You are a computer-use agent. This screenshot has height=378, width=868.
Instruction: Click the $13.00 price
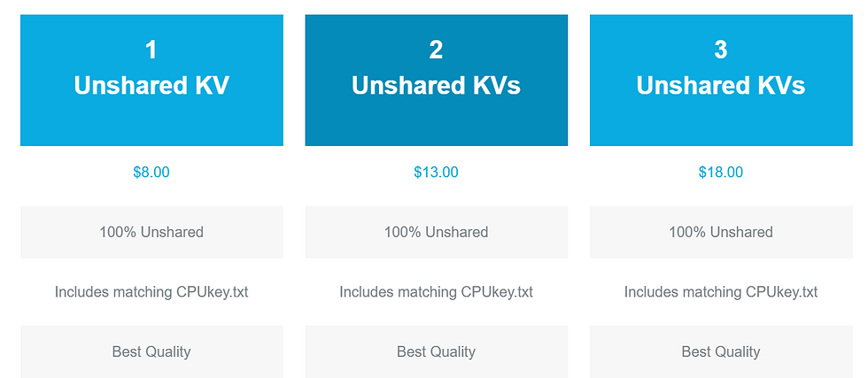[x=436, y=172]
